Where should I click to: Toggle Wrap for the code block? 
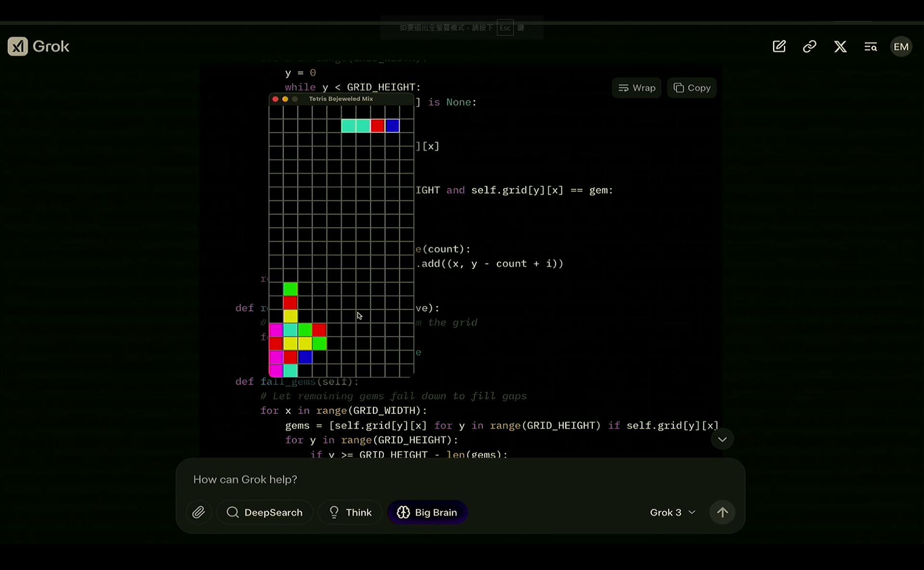[x=636, y=88]
